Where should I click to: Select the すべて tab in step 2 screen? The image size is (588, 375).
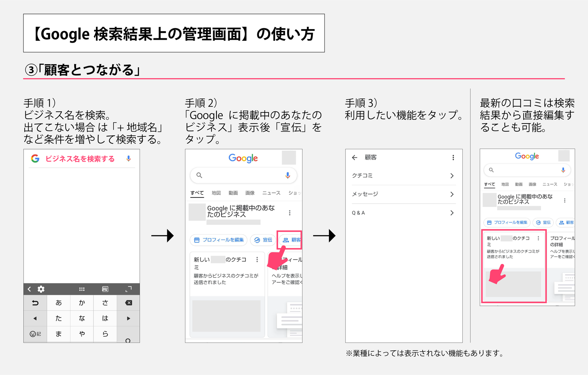pyautogui.click(x=197, y=193)
